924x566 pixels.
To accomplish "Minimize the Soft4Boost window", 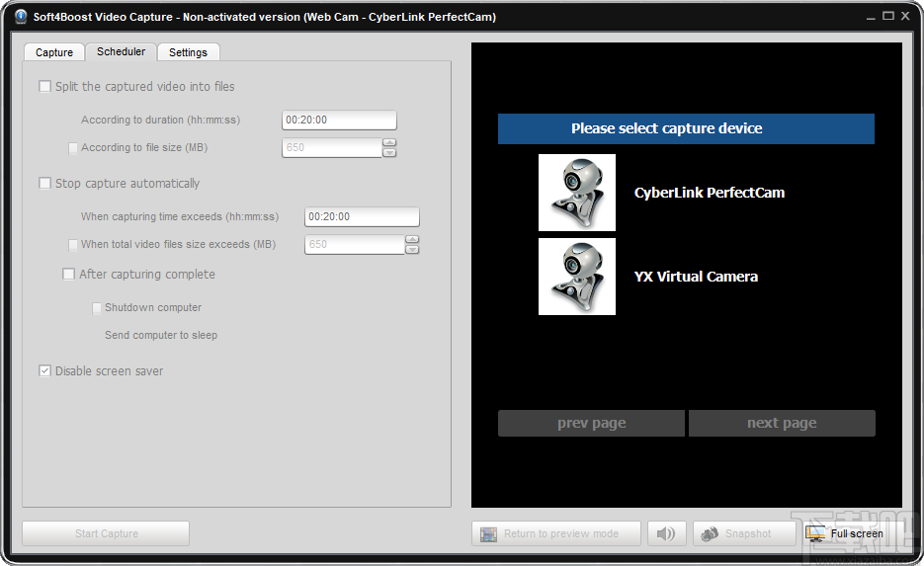I will 871,17.
